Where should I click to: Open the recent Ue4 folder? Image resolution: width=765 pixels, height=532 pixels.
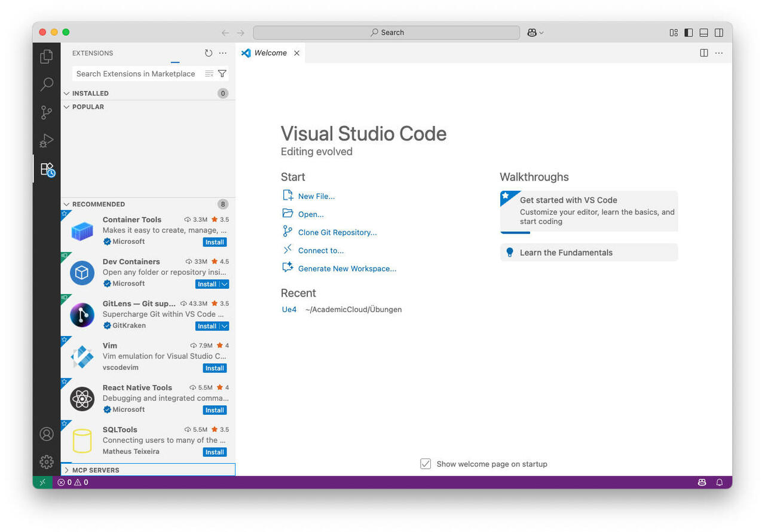coord(289,310)
